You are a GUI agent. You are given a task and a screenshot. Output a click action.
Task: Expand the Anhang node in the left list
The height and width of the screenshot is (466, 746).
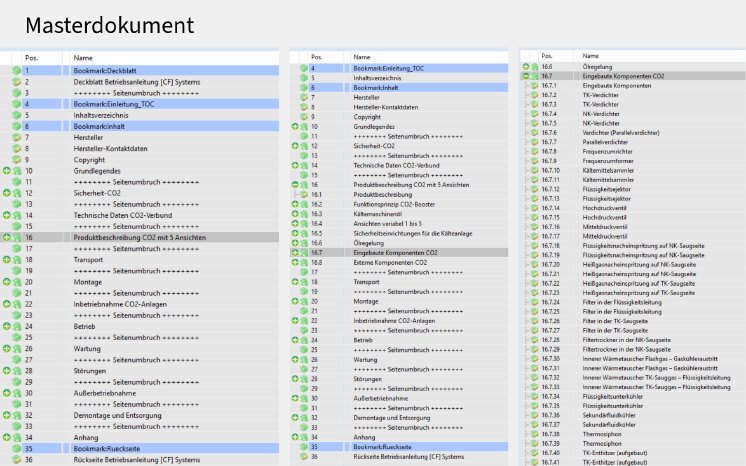[x=7, y=437]
